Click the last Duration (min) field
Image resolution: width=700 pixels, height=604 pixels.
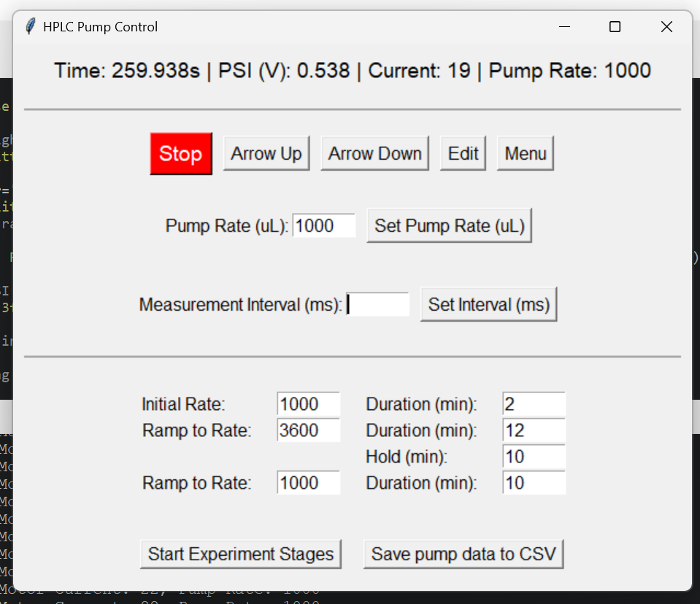(533, 482)
